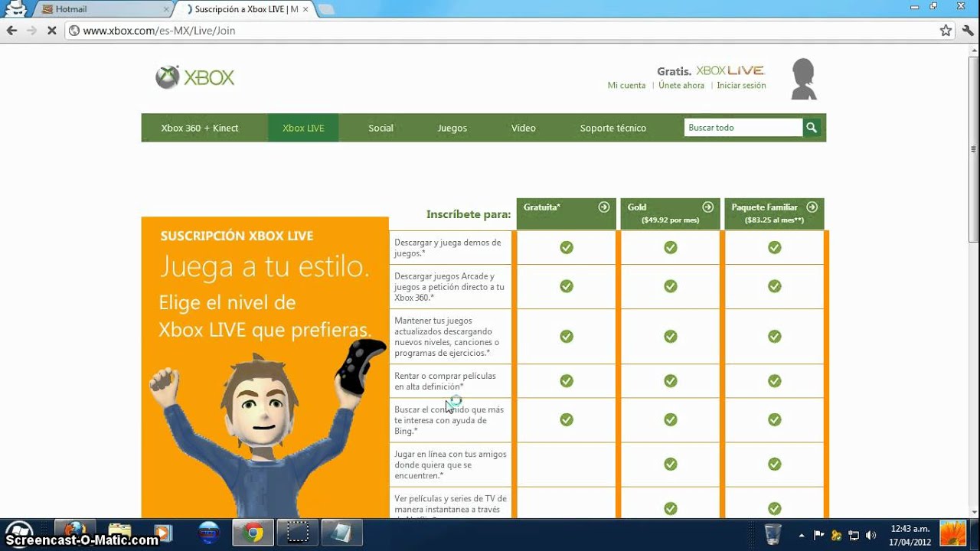
Task: Open Firefox from the taskbar
Action: (x=75, y=533)
